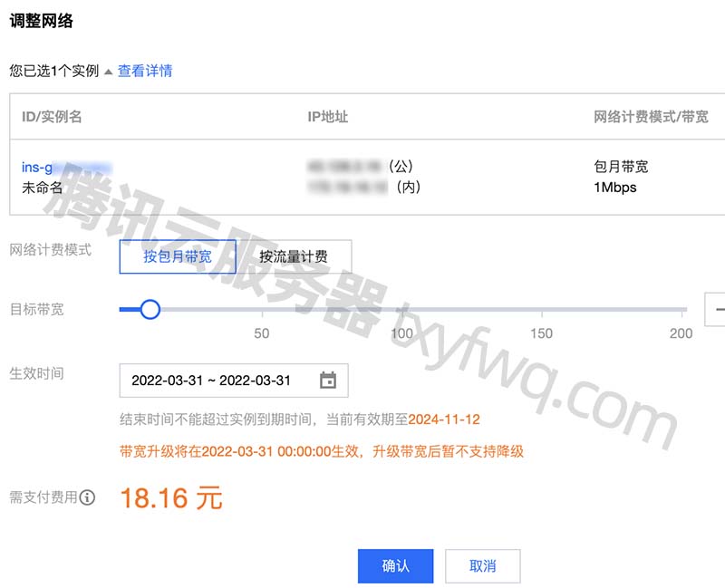Open 查看详情 link
The image size is (725, 588).
[x=145, y=71]
